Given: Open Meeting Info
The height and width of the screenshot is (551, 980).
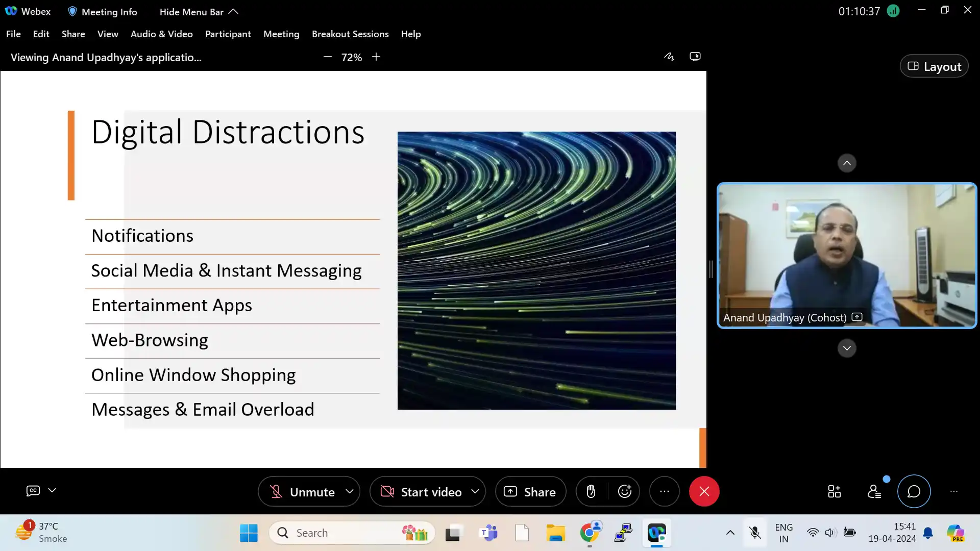Looking at the screenshot, I should point(103,12).
